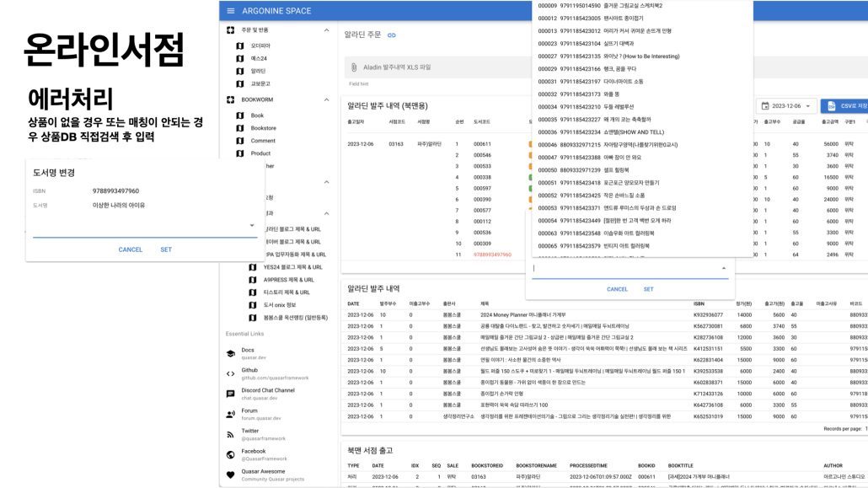Screen dimensions: 868x488
Task: Open the hamburger menu in header
Action: 230,10
